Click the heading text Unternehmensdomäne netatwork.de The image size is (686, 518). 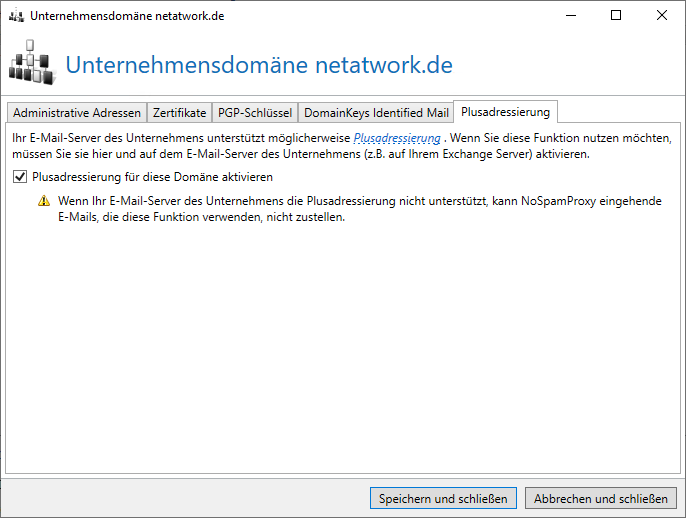tap(259, 65)
